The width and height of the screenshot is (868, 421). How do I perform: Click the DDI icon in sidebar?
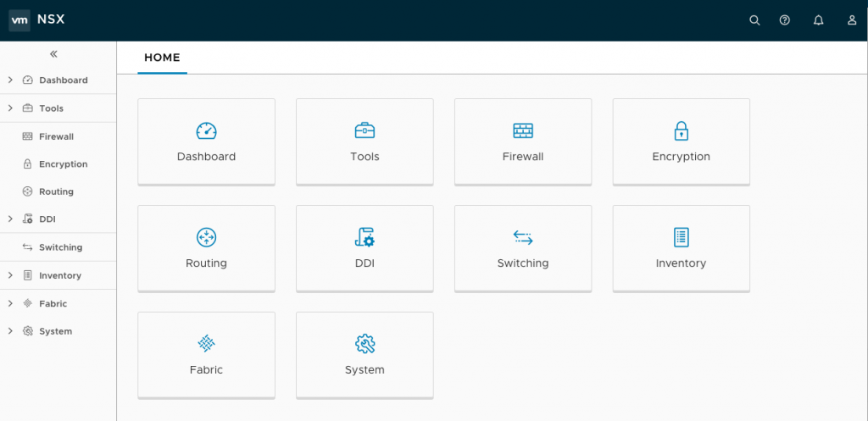(x=28, y=219)
